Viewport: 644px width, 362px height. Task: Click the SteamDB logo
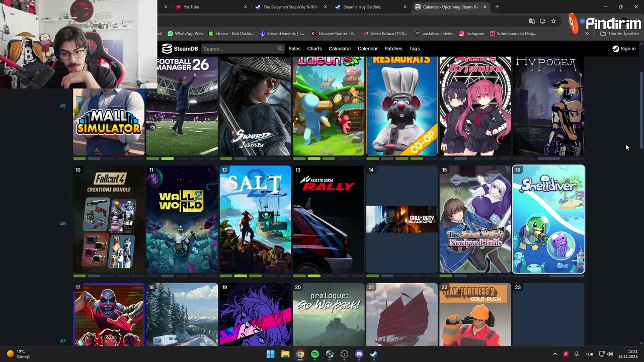(x=180, y=49)
